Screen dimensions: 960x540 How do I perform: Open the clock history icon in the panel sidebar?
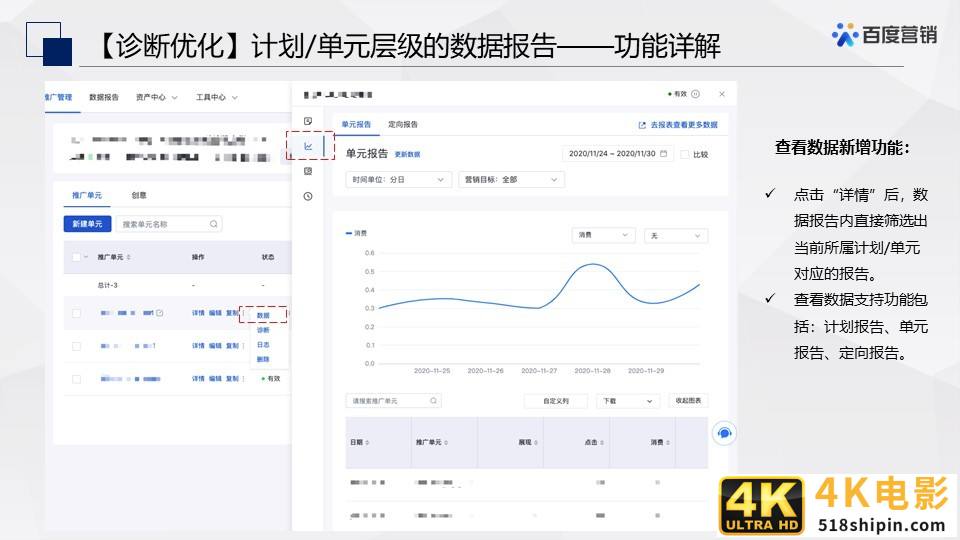click(x=308, y=197)
